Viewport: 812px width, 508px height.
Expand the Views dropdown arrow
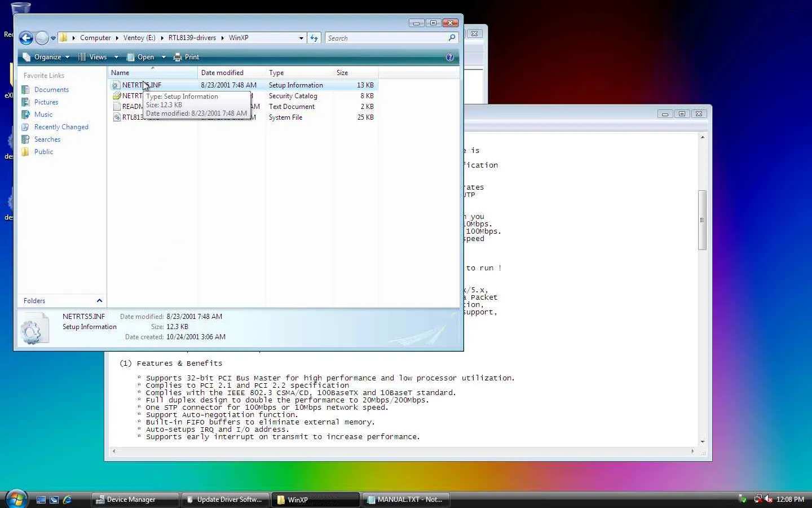(116, 57)
